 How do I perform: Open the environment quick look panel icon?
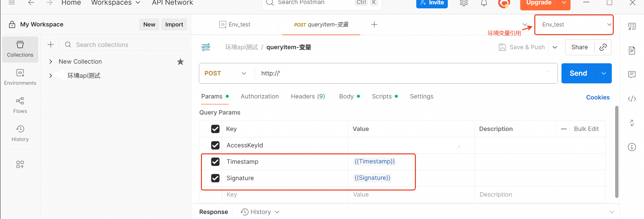(x=632, y=26)
